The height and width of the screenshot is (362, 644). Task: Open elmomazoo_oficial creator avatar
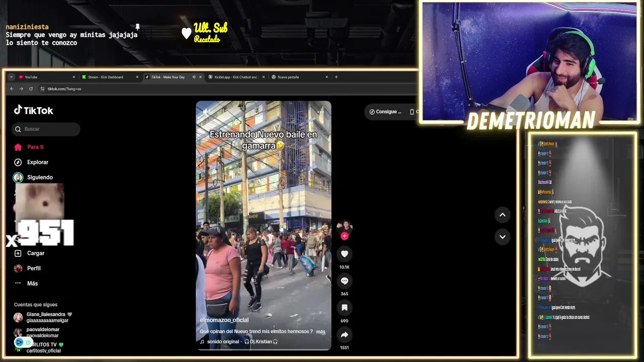(x=344, y=226)
